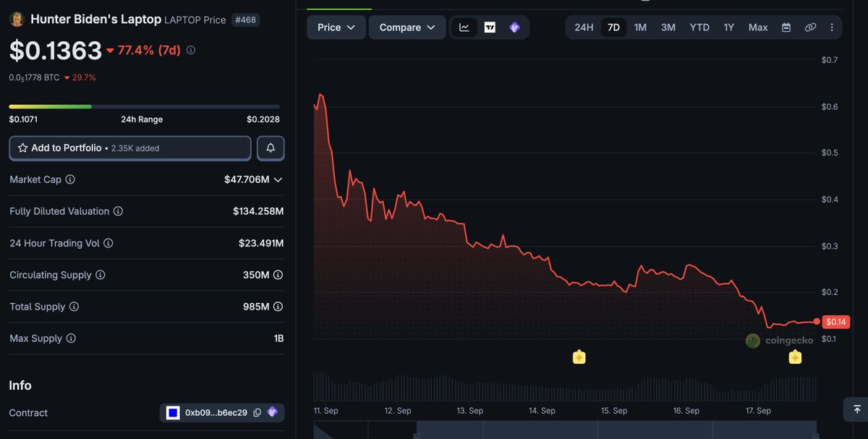Image resolution: width=868 pixels, height=439 pixels.
Task: Click the yellow event marker near 14. Sep
Action: [579, 357]
